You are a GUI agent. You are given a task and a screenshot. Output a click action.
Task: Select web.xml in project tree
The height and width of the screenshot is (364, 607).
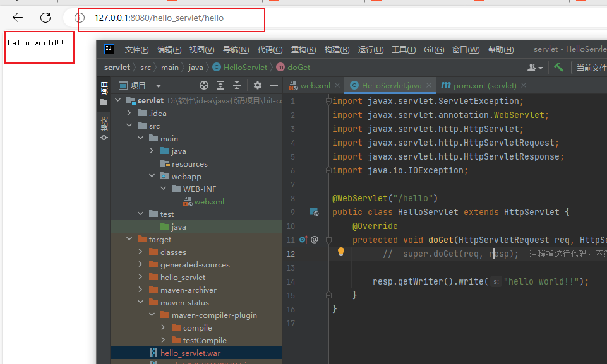pyautogui.click(x=203, y=201)
